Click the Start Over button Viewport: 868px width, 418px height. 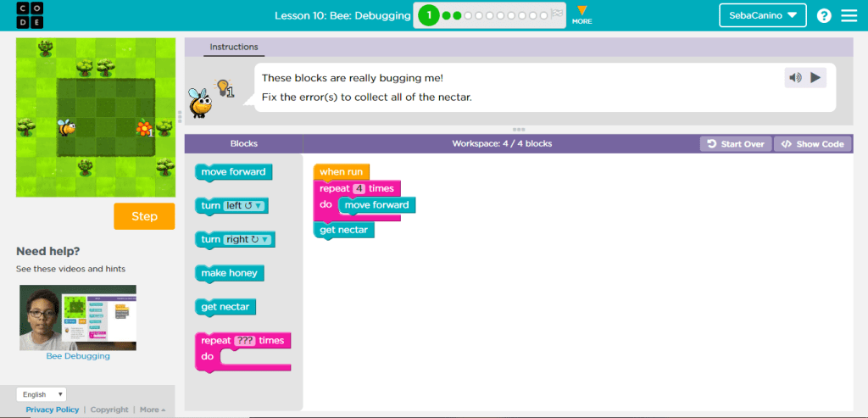736,144
